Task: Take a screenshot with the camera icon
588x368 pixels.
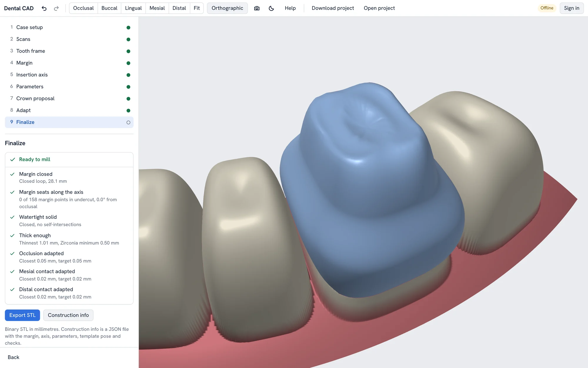Action: point(257,8)
